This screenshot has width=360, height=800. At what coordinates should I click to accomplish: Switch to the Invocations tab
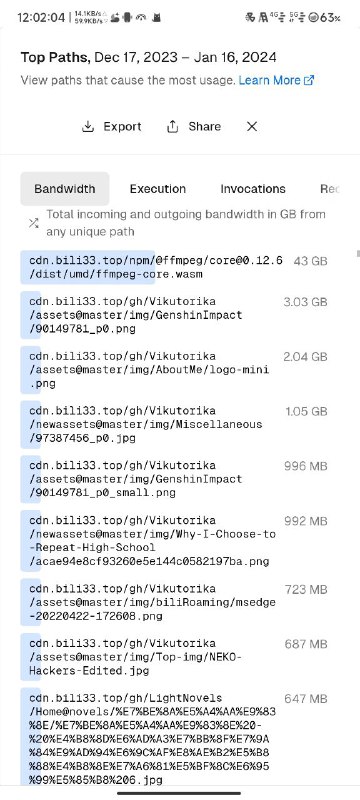pyautogui.click(x=253, y=189)
